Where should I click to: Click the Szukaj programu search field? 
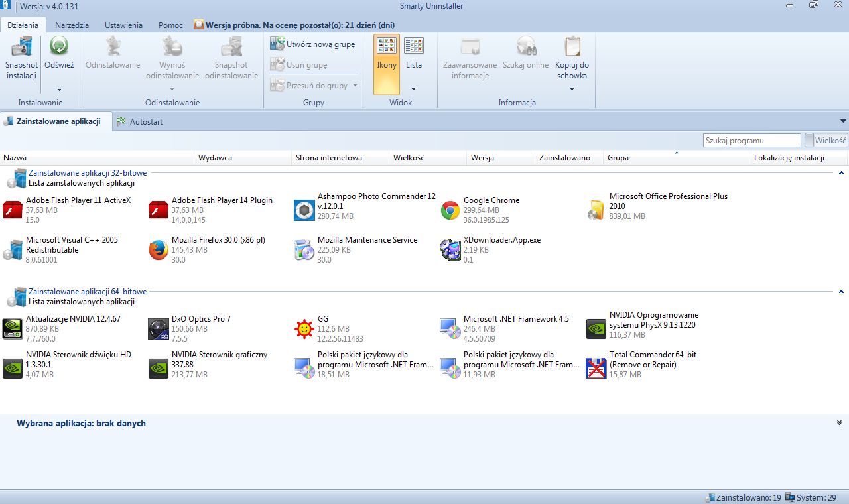coord(752,141)
